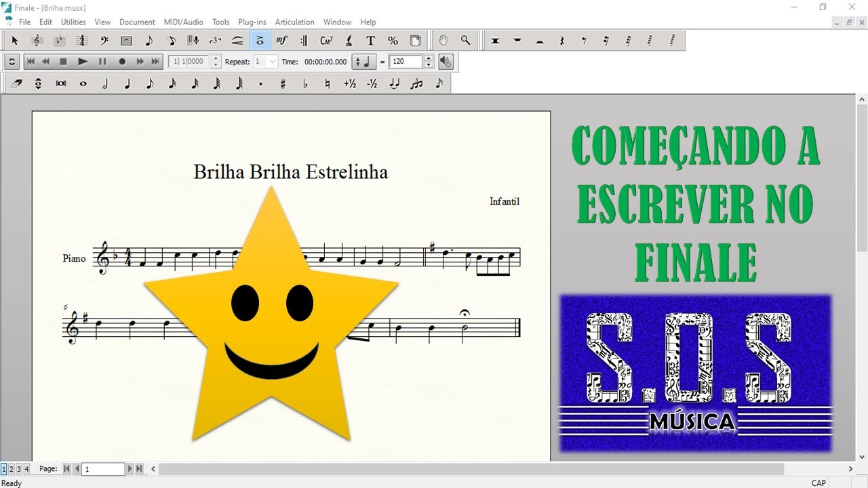This screenshot has height=488, width=868.
Task: Choose the Chord CM7 tool
Action: (x=326, y=41)
